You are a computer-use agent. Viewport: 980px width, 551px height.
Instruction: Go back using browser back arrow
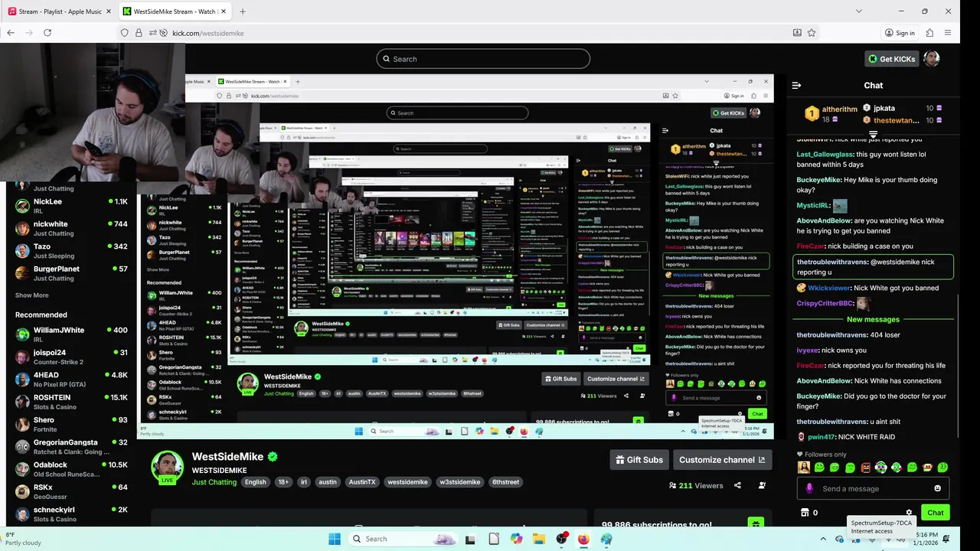[x=11, y=33]
